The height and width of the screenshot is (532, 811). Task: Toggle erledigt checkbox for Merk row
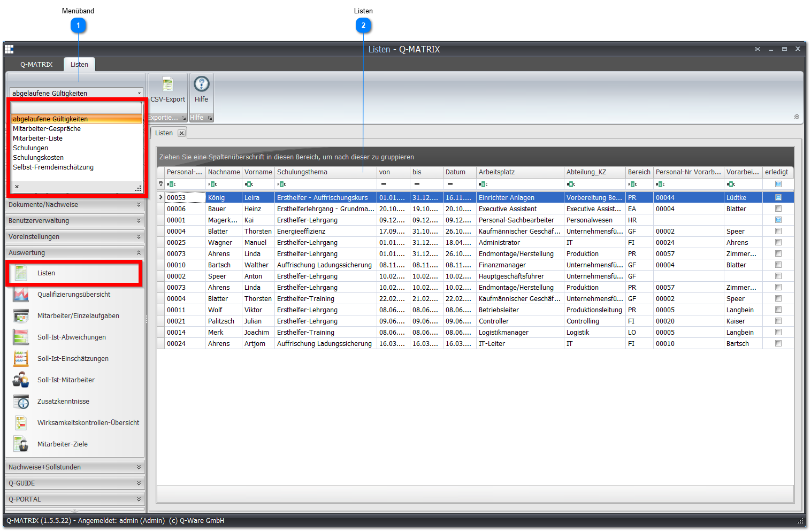[778, 333]
